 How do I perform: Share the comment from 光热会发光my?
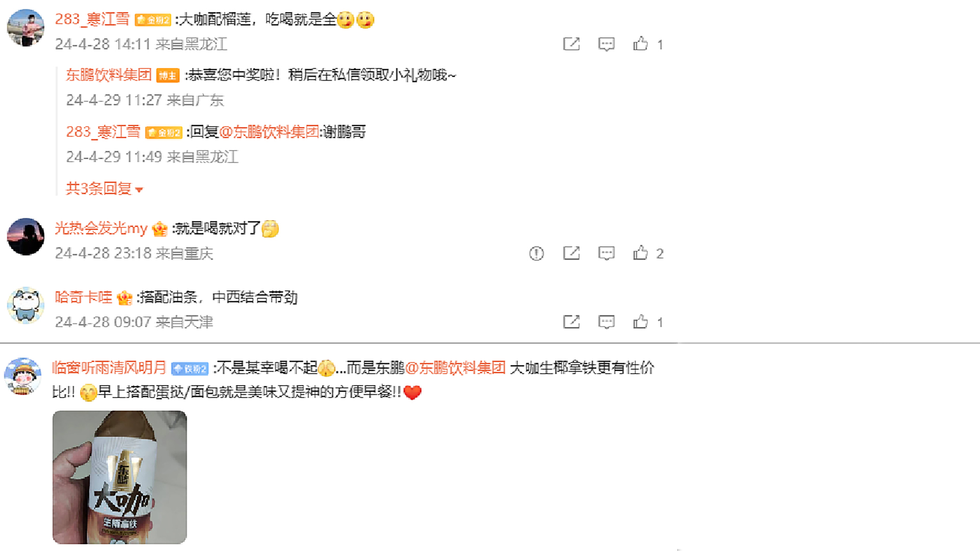(x=571, y=253)
